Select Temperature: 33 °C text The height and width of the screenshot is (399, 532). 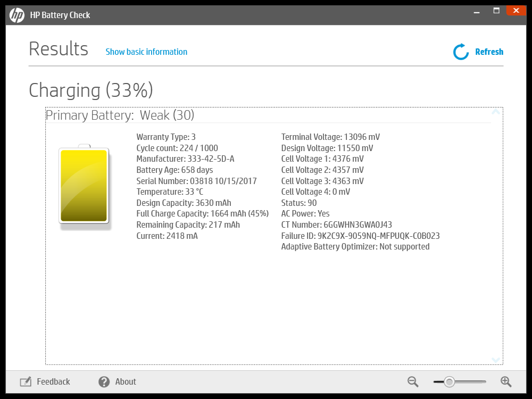tap(170, 192)
